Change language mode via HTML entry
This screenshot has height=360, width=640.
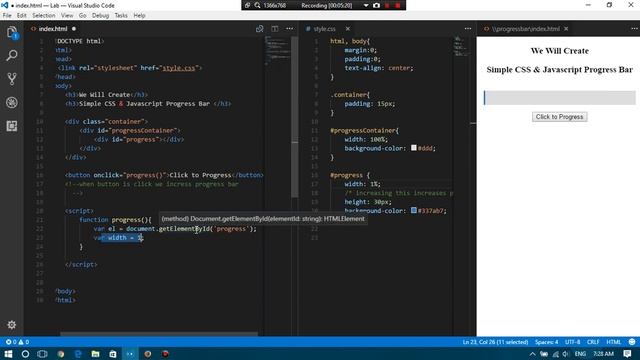613,342
